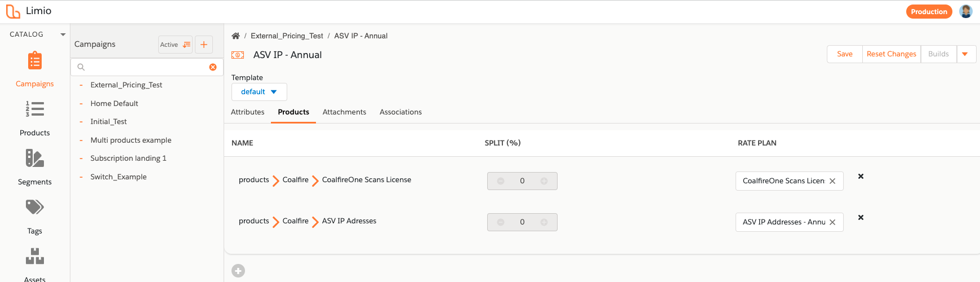Image resolution: width=980 pixels, height=282 pixels.
Task: Add a product row with plus circle
Action: click(x=238, y=271)
